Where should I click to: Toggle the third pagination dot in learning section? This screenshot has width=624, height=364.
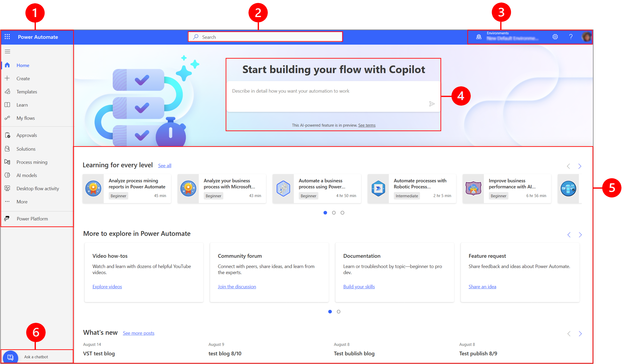tap(342, 213)
